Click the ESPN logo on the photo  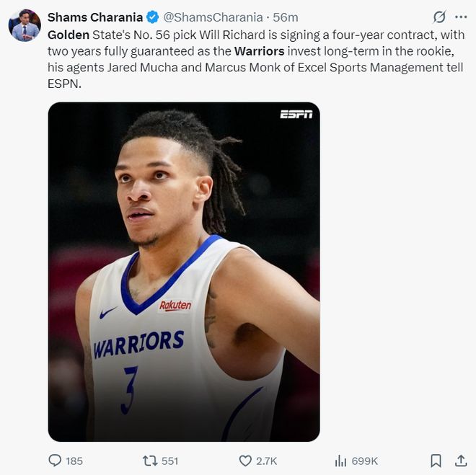[296, 114]
